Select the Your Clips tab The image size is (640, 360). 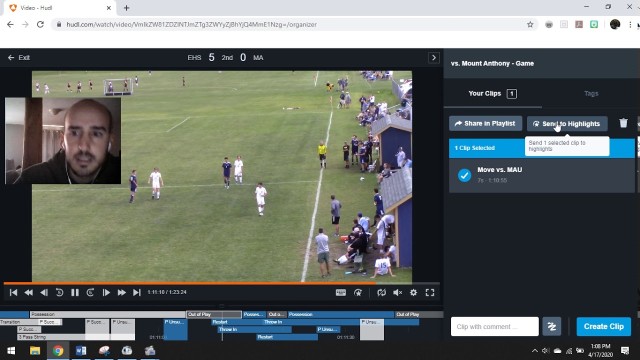(x=493, y=93)
